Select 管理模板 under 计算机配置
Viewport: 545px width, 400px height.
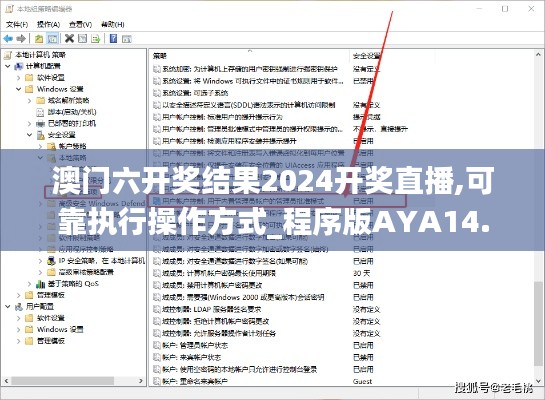click(x=51, y=295)
